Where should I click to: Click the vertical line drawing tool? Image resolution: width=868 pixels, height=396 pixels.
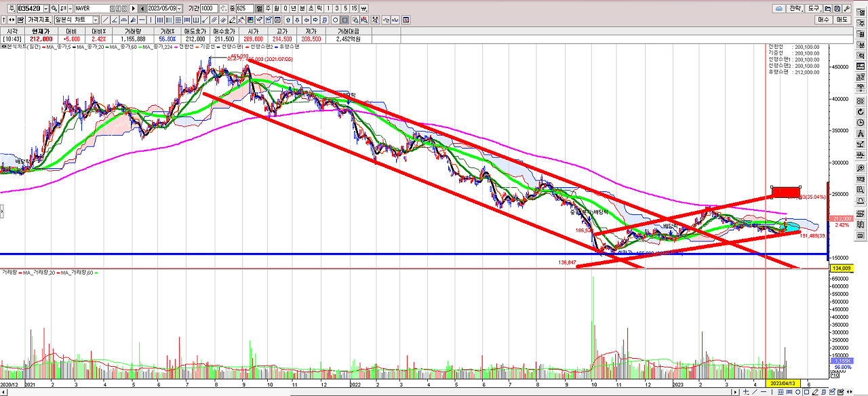point(151,20)
